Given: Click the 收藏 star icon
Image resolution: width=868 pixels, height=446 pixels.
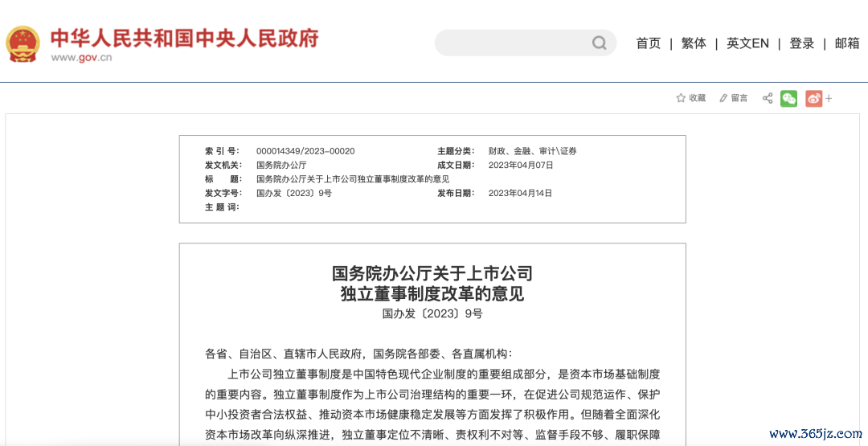Looking at the screenshot, I should [x=681, y=98].
